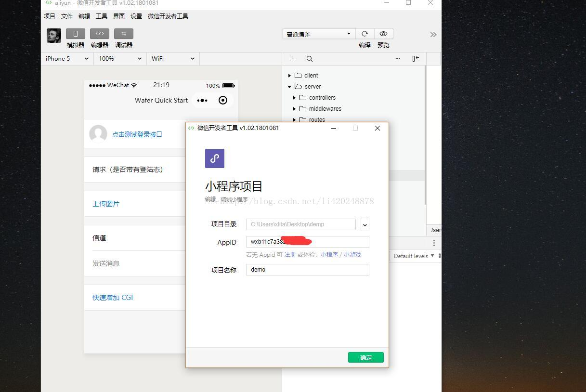Open the 编辑 menu
This screenshot has height=392, width=586.
tap(84, 16)
